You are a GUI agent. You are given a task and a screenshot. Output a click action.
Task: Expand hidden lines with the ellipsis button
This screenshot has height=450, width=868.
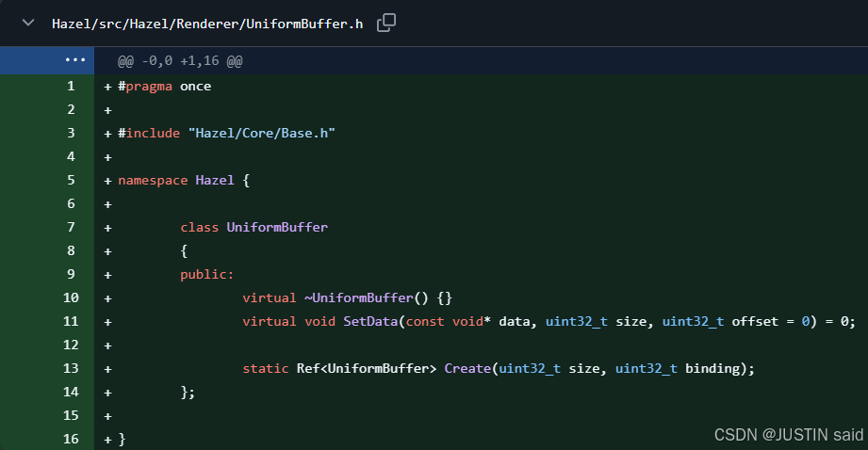(x=74, y=60)
